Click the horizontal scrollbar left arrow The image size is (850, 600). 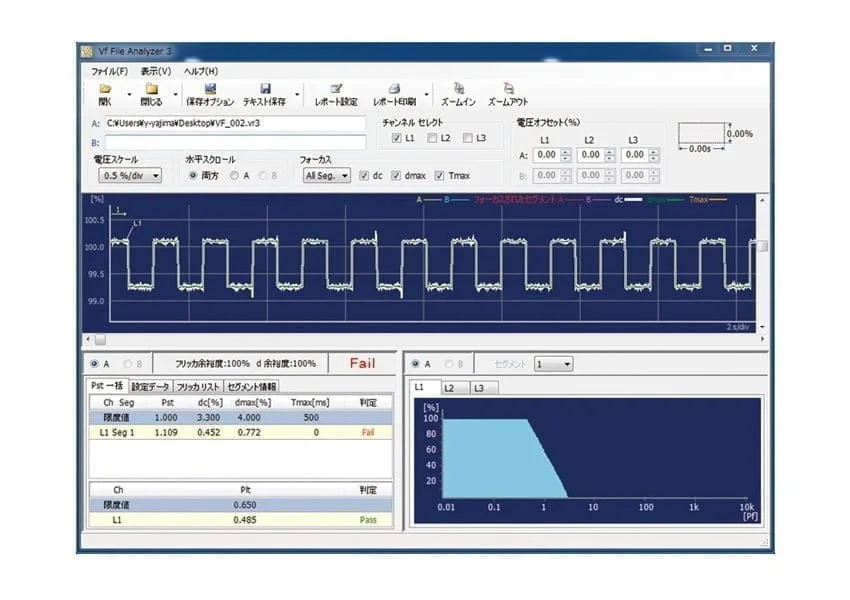[88, 340]
